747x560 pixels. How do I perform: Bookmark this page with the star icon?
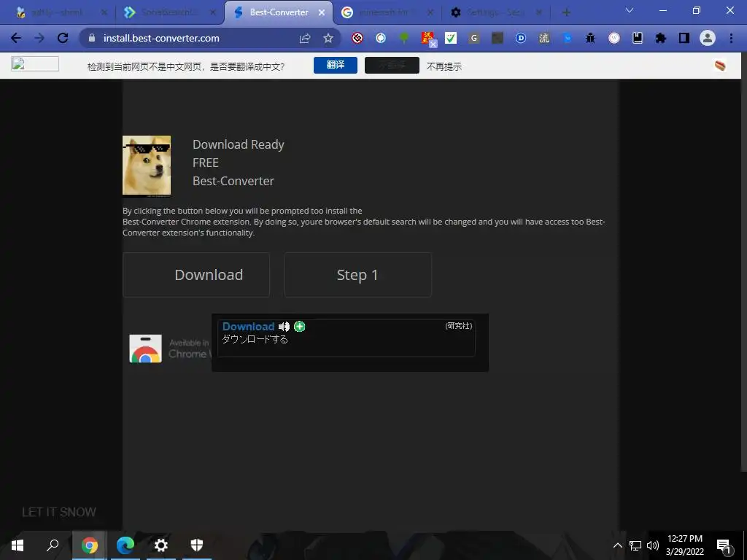tap(328, 38)
